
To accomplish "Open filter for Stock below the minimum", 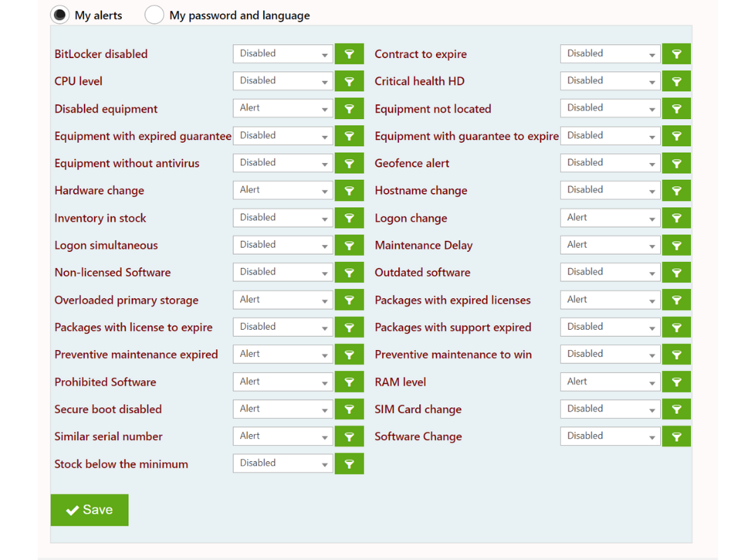I will click(x=349, y=464).
